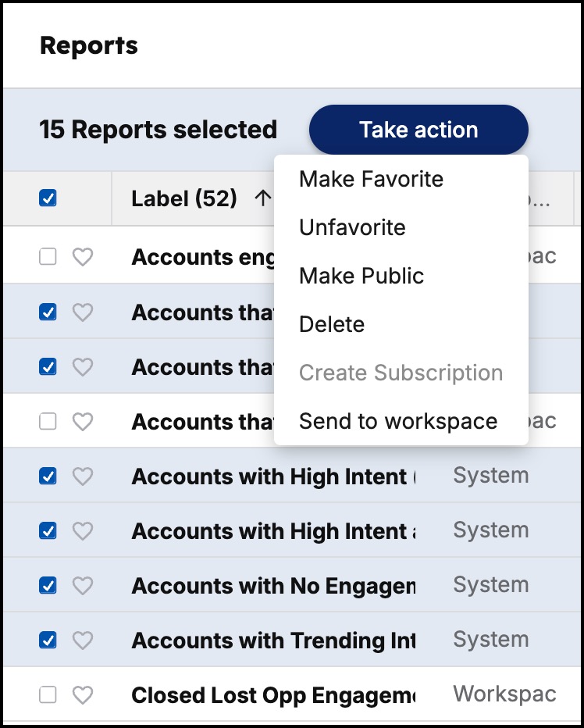
Task: Select Send to workspace menu option
Action: 398,421
